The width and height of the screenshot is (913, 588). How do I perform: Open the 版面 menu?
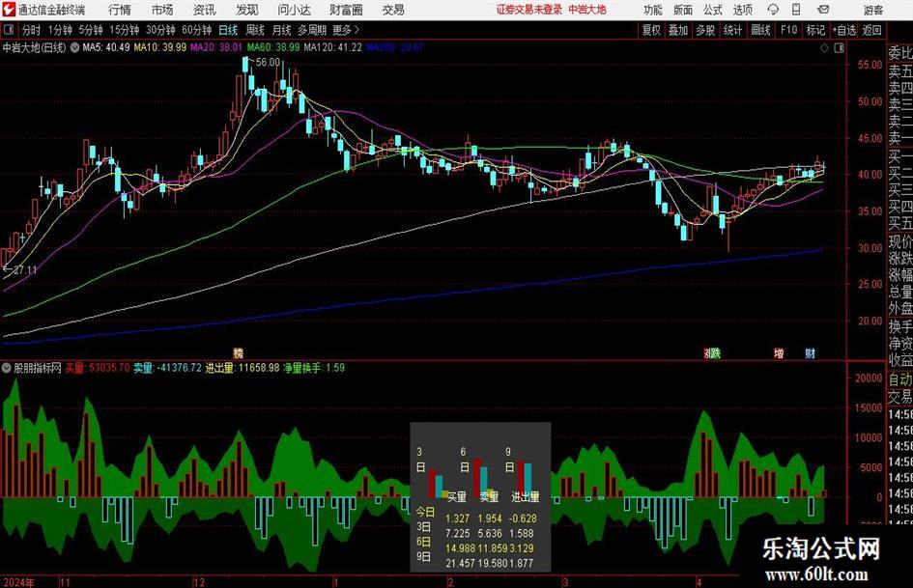(x=682, y=10)
